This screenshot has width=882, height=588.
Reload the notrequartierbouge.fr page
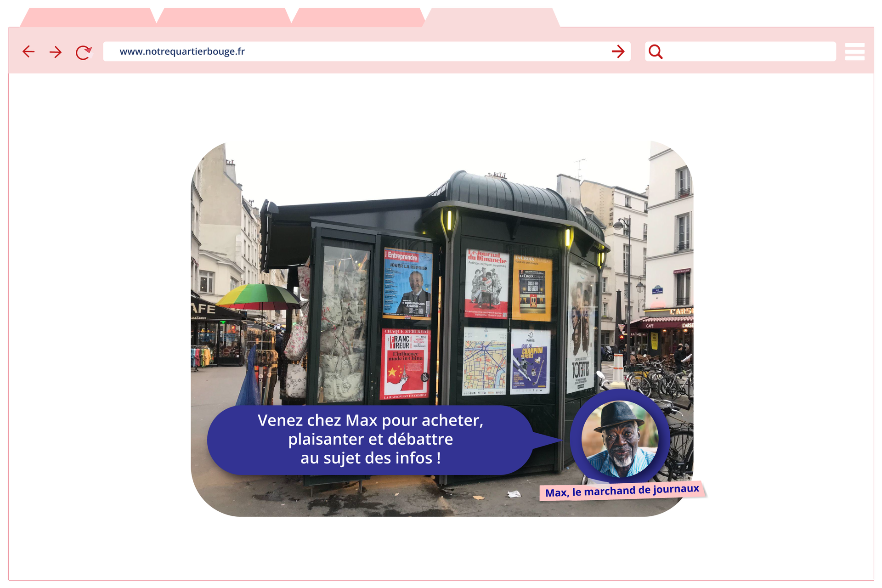coord(83,52)
